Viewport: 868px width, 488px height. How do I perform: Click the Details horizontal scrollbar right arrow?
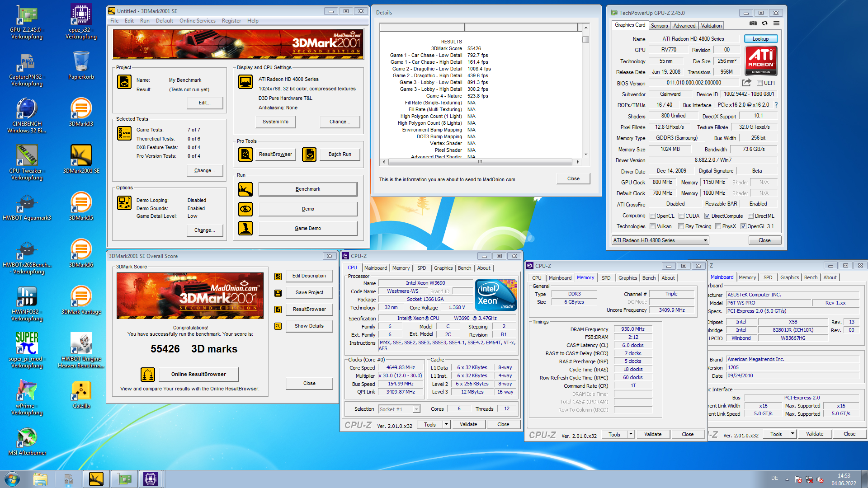click(x=577, y=162)
